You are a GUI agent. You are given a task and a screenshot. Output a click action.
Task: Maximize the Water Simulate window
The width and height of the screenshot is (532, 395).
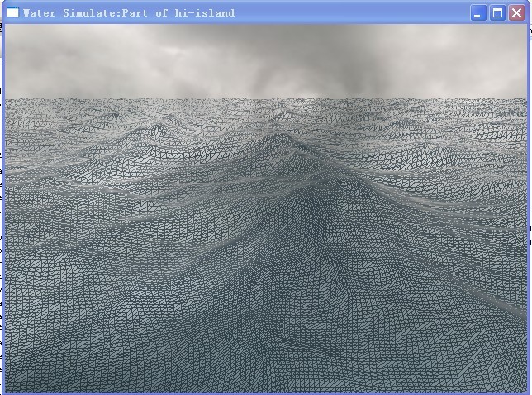click(497, 13)
